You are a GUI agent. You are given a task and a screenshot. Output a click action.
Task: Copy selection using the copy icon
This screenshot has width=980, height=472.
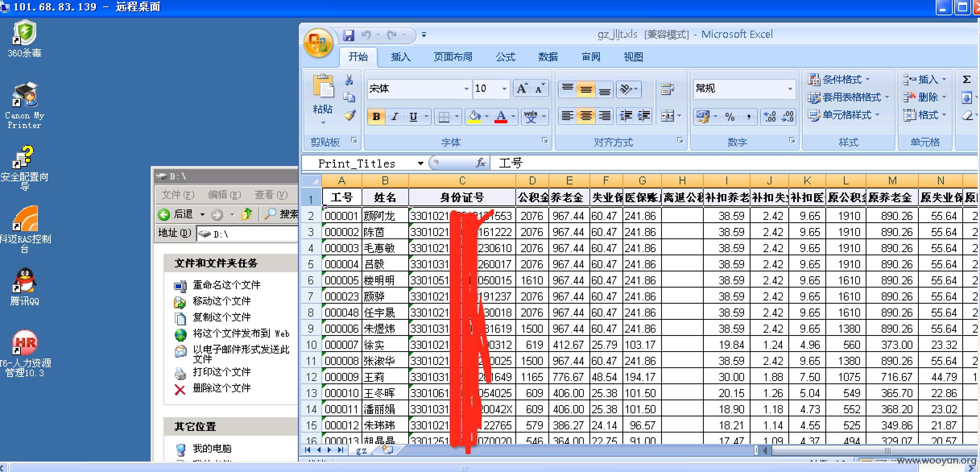click(349, 97)
